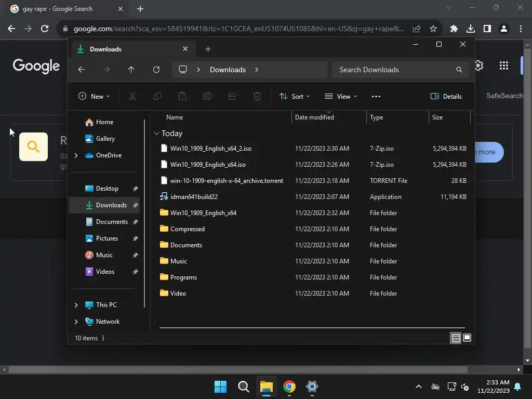Switch to large thumbnails view icon

[467, 338]
